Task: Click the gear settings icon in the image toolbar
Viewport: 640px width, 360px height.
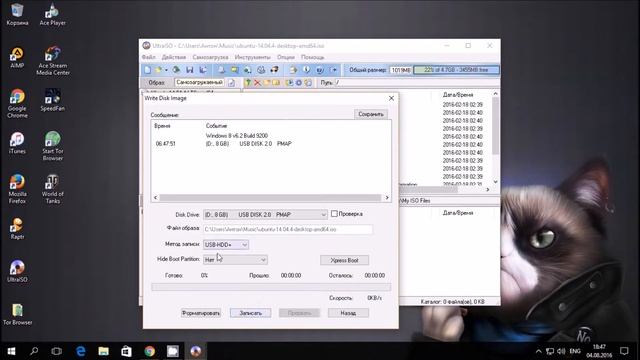Action: 299,83
